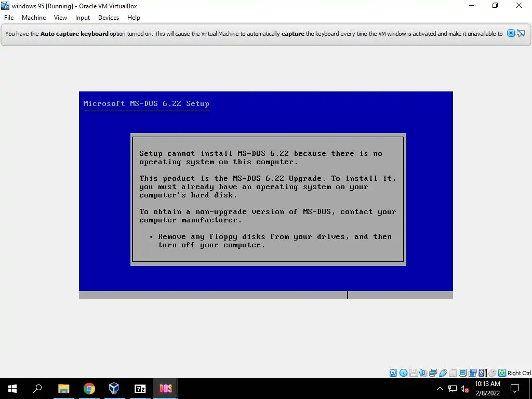The width and height of the screenshot is (532, 399).
Task: Select the DOS VM taskbar icon
Action: (x=166, y=389)
